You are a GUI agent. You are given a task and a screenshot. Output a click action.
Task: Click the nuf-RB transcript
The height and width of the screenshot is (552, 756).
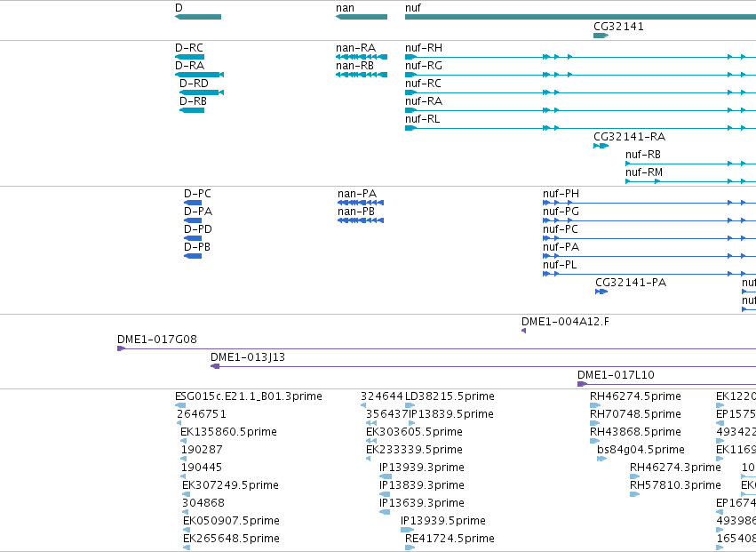tap(690, 164)
